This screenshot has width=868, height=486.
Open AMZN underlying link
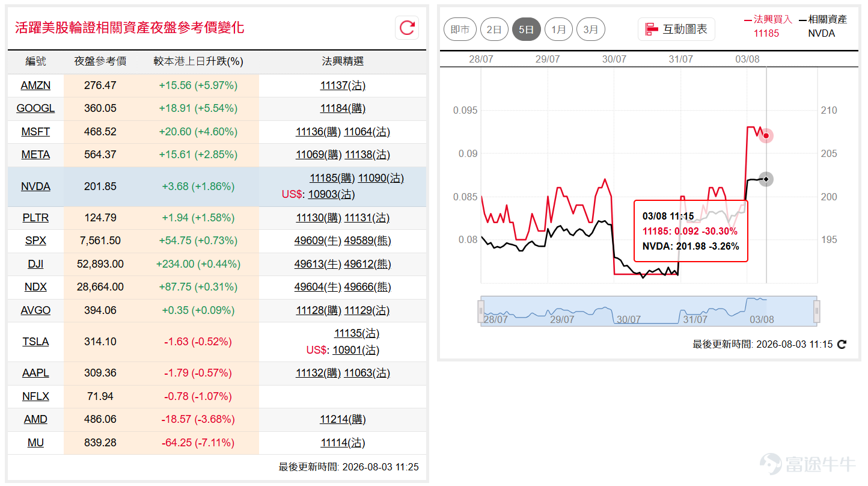[35, 85]
